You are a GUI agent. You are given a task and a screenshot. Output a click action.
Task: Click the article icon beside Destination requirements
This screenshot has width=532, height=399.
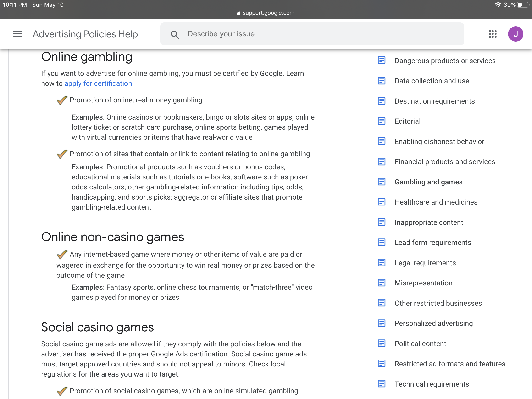click(x=381, y=101)
